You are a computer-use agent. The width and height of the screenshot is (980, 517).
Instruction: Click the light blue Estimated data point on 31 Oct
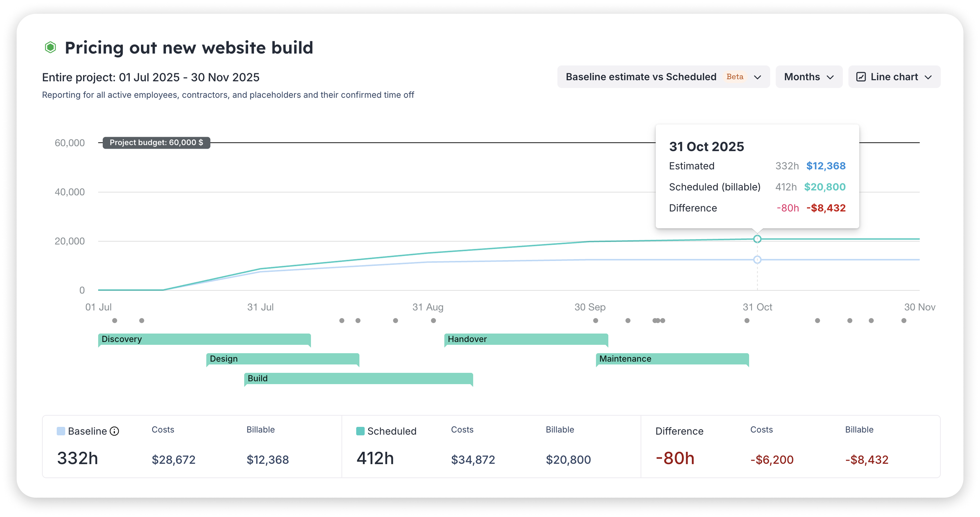point(757,260)
